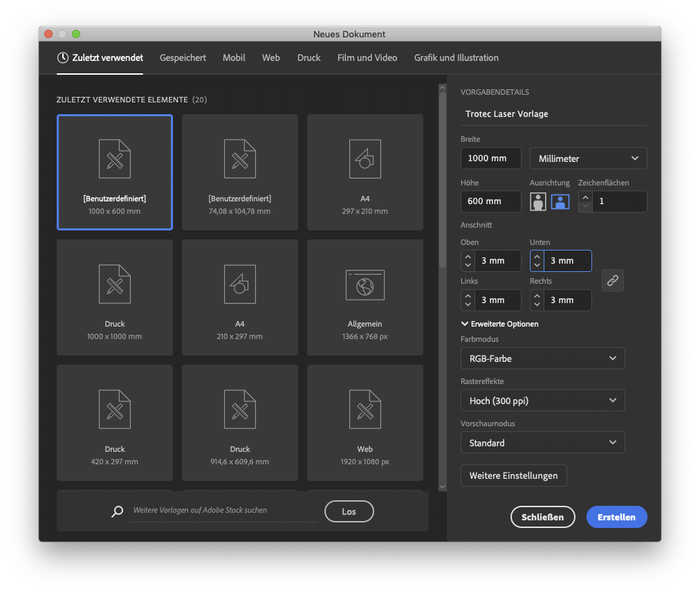The image size is (700, 593).
Task: Open the Millimeter units dropdown
Action: coord(588,158)
